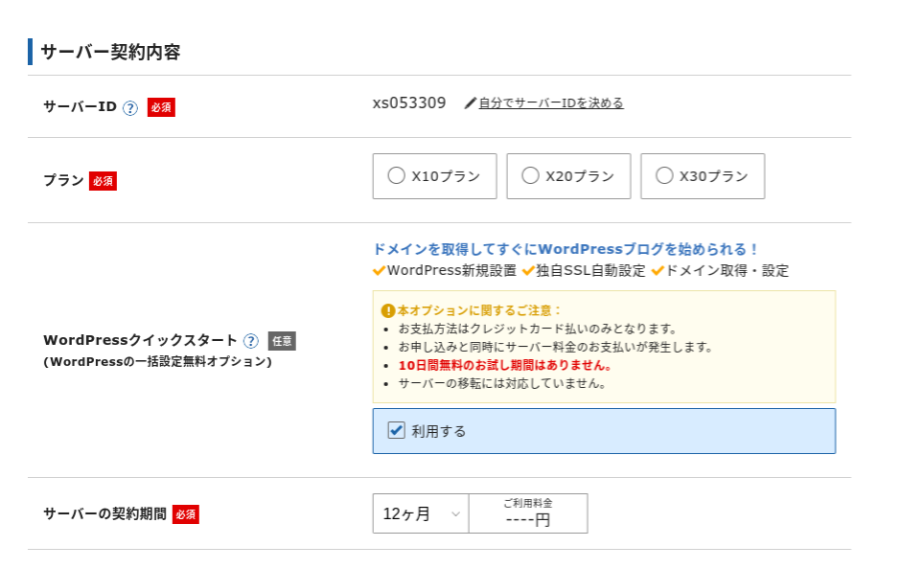
Task: Click the 任意 badge beside WordPressクイックスタート
Action: [282, 341]
